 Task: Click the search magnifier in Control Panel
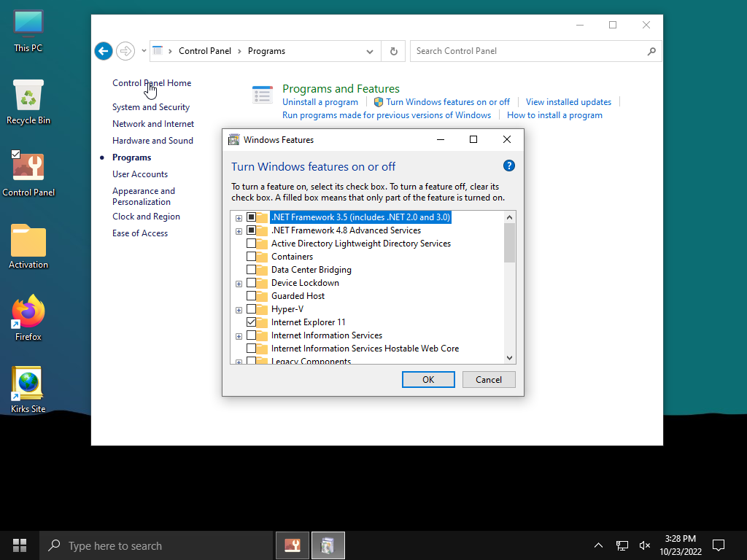(651, 51)
